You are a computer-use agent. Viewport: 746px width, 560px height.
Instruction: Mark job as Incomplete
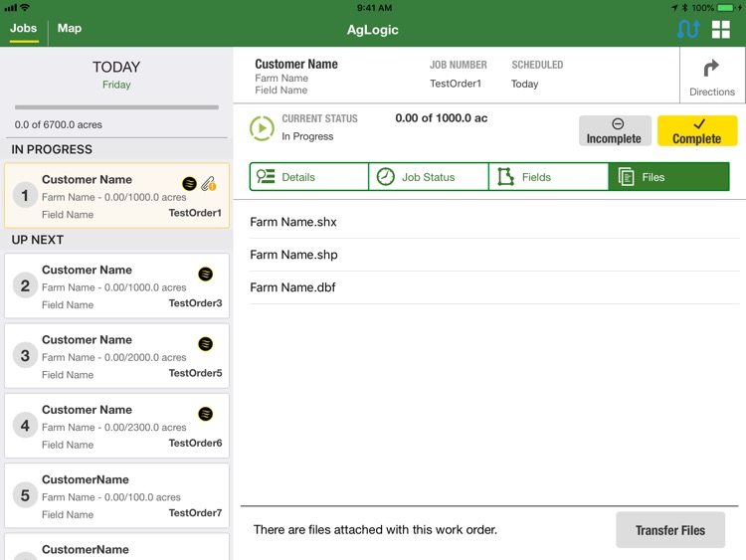[x=615, y=131]
